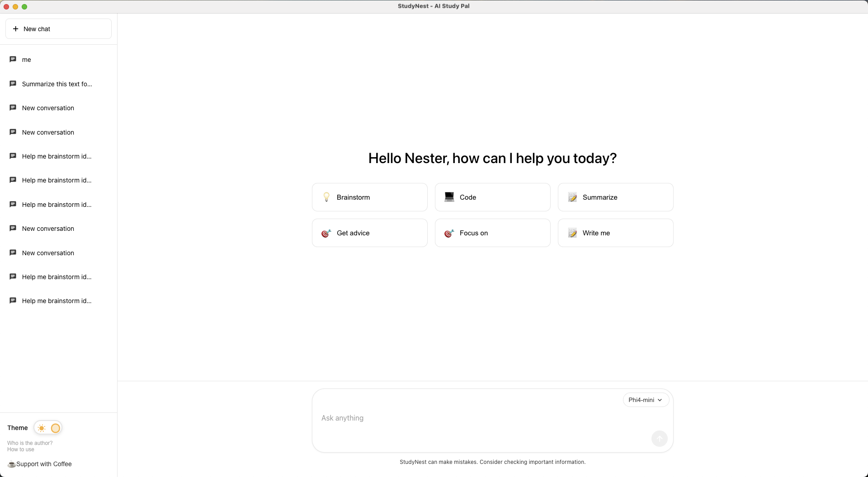Click the memo icon on Write me

572,233
